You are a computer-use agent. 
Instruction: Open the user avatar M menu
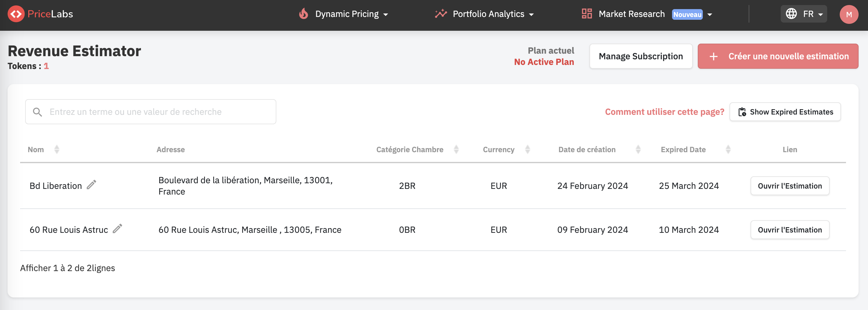pos(849,14)
